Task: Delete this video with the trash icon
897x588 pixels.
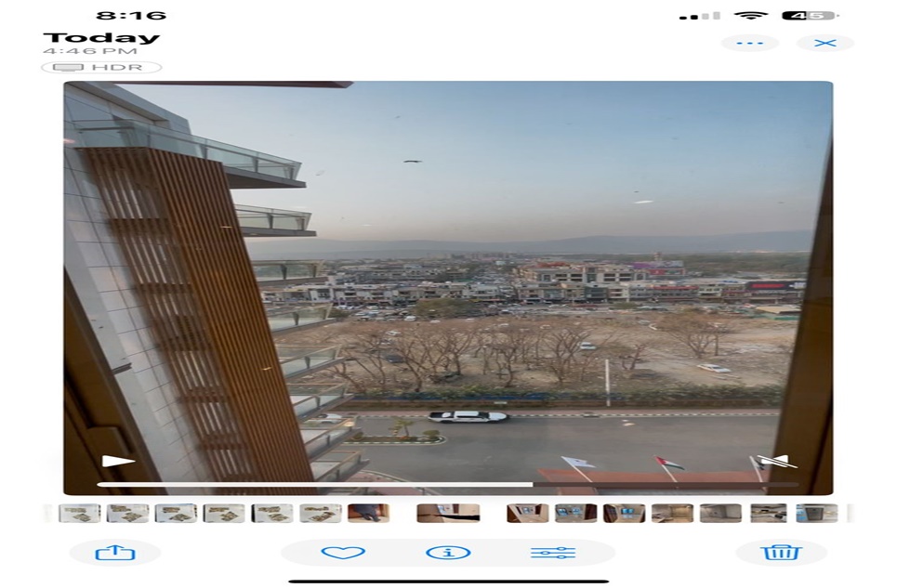Action: [x=781, y=553]
